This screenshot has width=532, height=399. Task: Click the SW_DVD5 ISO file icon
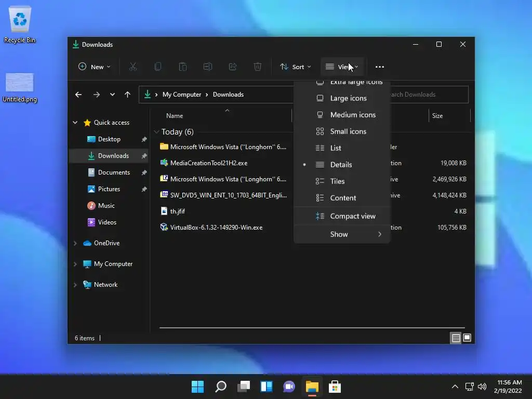[x=164, y=195]
